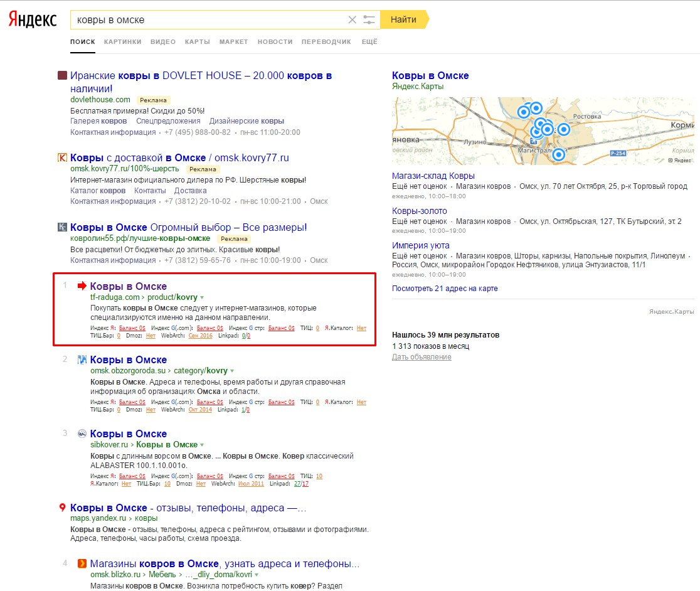This screenshot has width=700, height=591.
Task: Switch to the Маркет tab
Action: click(233, 41)
